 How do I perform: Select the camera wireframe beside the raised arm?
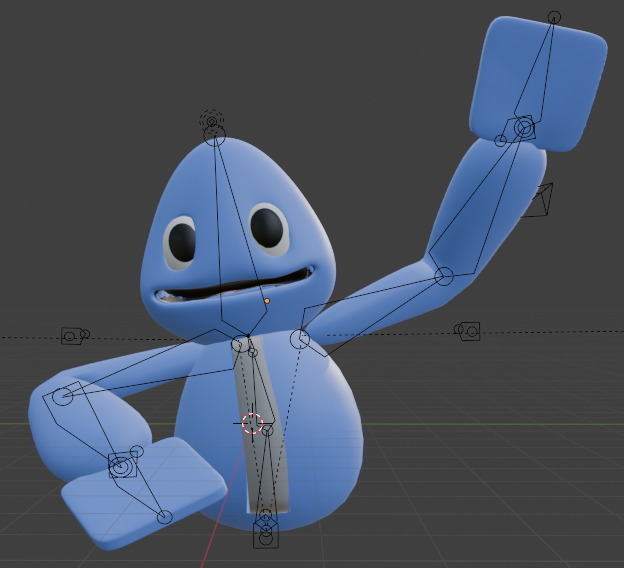pos(538,200)
